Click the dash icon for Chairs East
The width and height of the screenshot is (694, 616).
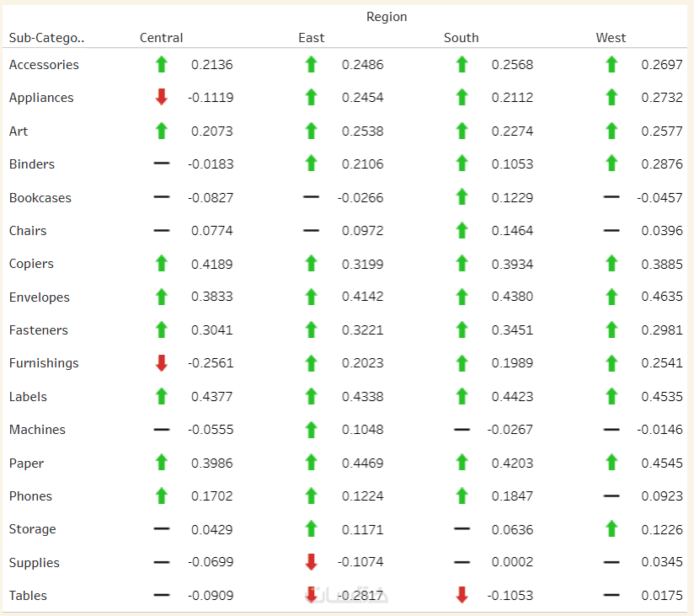311,230
